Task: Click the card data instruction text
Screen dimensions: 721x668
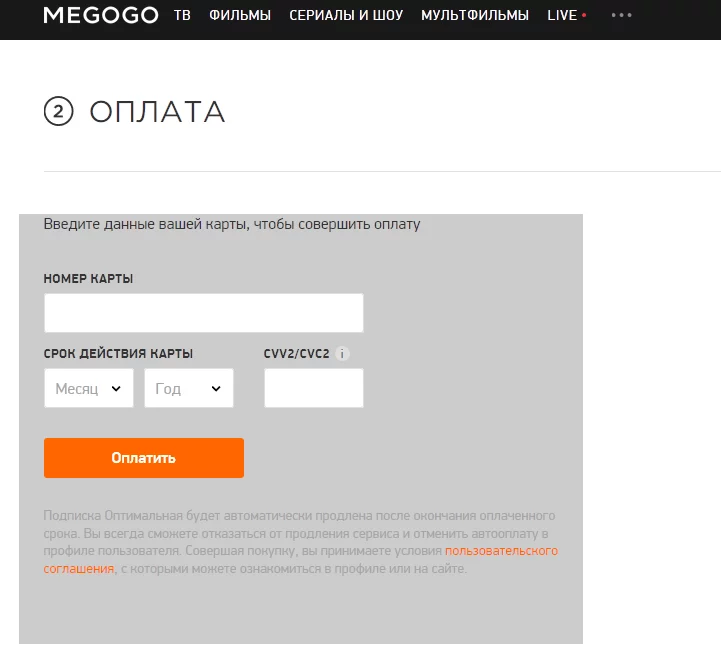Action: 232,225
